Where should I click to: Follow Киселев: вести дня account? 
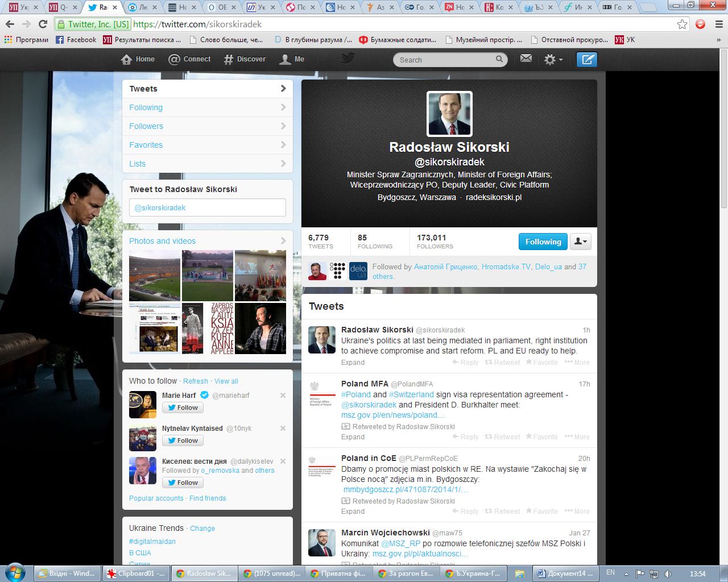coord(182,483)
